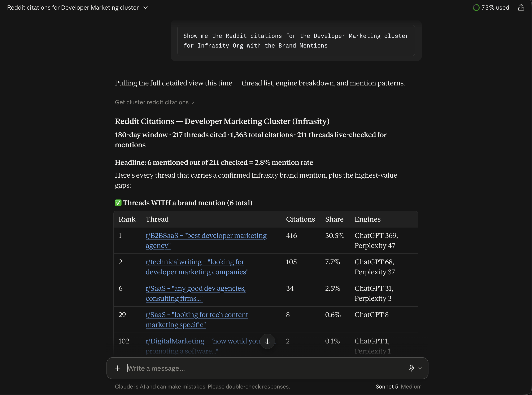This screenshot has height=395, width=532.
Task: Click the Citations column header
Action: [301, 219]
